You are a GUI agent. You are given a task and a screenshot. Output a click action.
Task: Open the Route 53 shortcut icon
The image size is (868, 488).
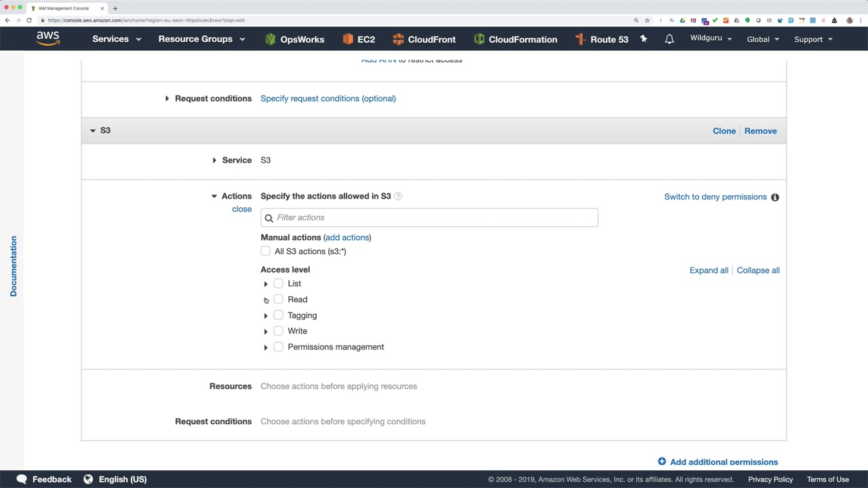click(x=580, y=39)
